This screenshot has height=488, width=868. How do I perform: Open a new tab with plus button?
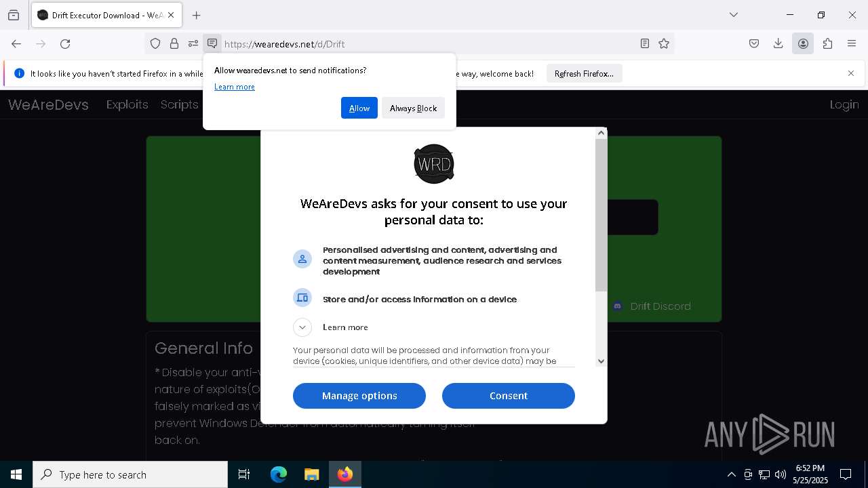197,15
